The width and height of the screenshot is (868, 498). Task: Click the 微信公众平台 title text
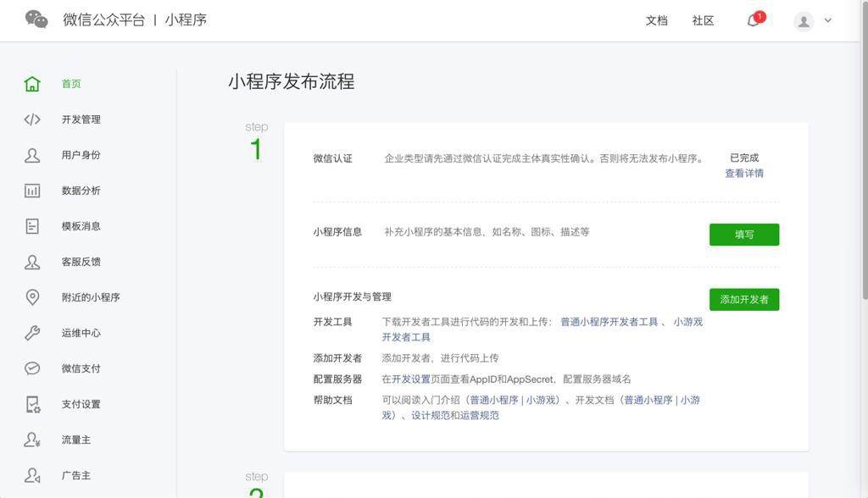104,20
